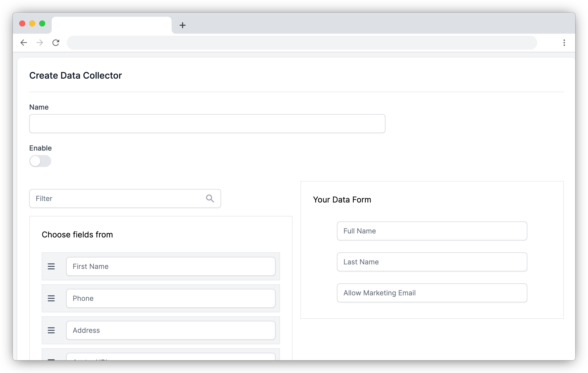The image size is (588, 373).
Task: Select the Full Name field in Your Data Form
Action: coord(432,231)
